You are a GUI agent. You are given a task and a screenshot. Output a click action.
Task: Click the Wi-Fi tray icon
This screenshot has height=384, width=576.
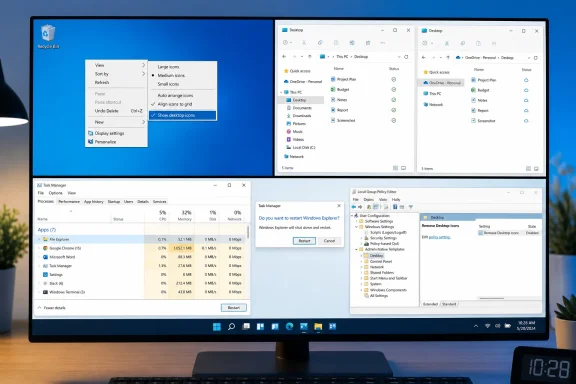click(487, 326)
